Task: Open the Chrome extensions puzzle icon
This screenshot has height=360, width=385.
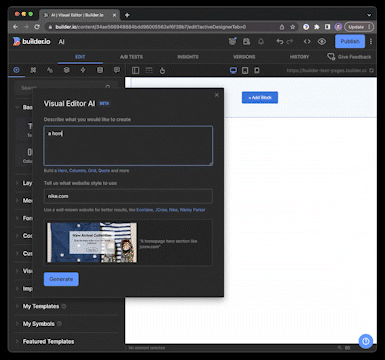Action: 317,27
